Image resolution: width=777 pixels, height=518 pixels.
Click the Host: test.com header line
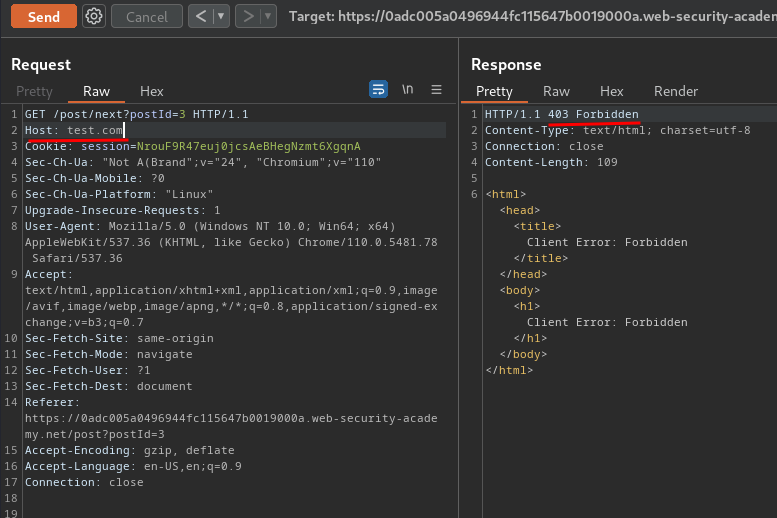pos(74,130)
